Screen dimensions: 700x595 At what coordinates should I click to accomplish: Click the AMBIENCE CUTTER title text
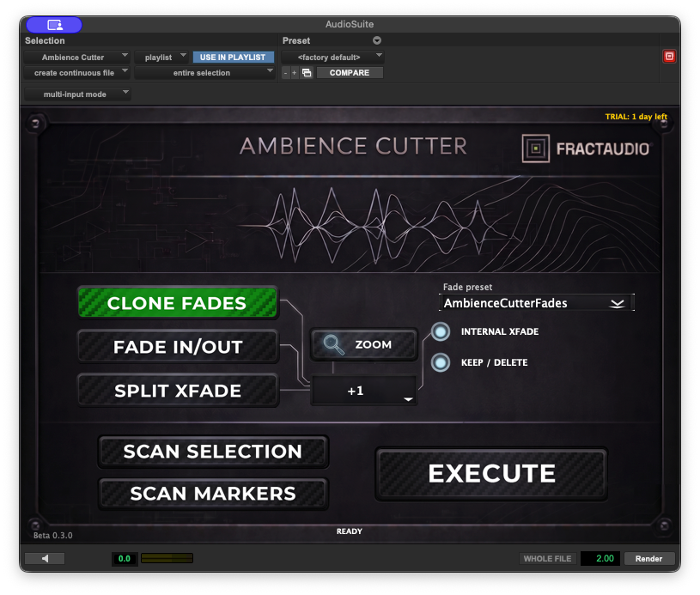pos(354,146)
